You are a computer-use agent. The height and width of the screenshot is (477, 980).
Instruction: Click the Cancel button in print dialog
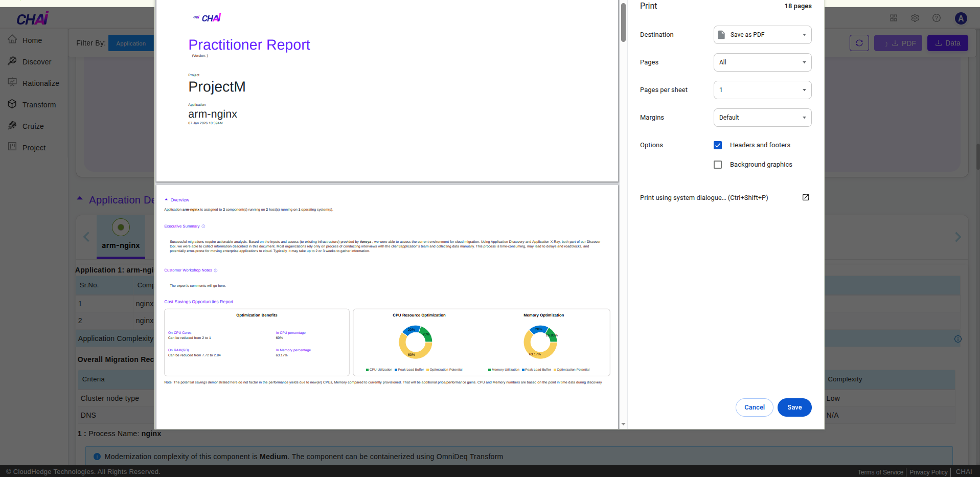[x=755, y=407]
